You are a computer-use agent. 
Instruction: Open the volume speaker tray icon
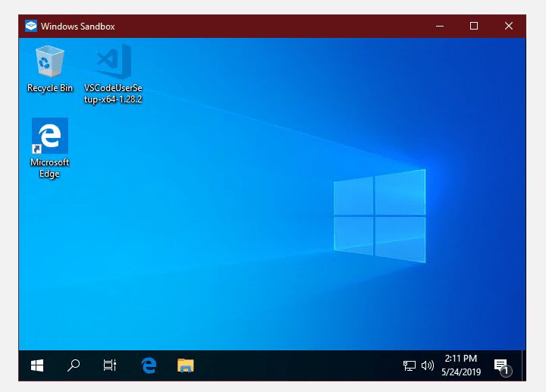[x=427, y=365]
